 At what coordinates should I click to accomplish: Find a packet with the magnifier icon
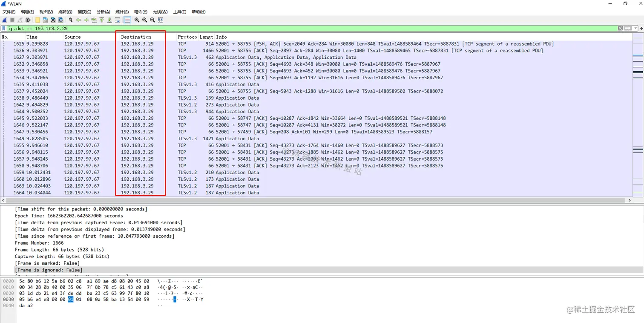point(71,20)
